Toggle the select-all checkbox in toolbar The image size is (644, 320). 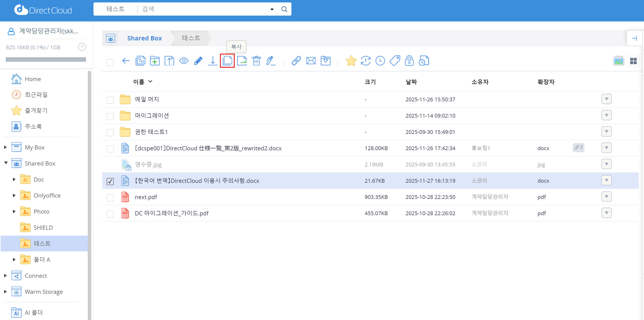(110, 62)
